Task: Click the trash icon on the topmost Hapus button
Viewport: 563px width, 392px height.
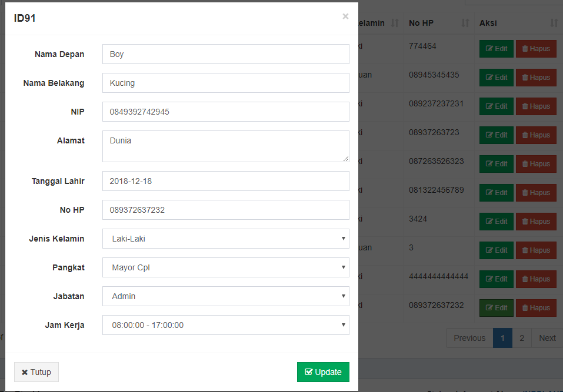Action: pos(526,48)
